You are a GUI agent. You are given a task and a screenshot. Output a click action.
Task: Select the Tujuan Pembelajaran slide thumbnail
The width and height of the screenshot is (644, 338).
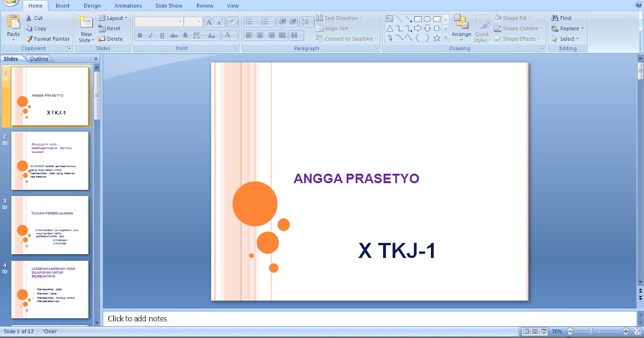(50, 225)
